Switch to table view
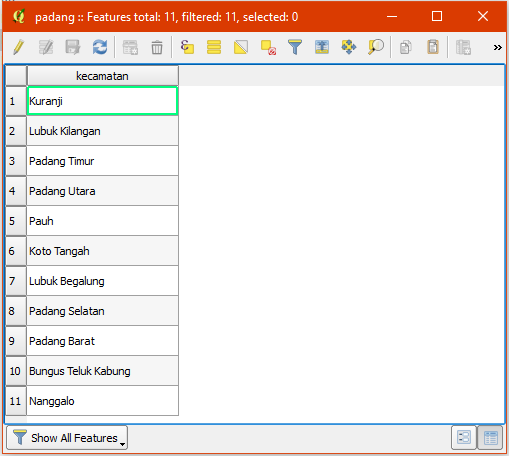This screenshot has width=509, height=456. [x=490, y=437]
